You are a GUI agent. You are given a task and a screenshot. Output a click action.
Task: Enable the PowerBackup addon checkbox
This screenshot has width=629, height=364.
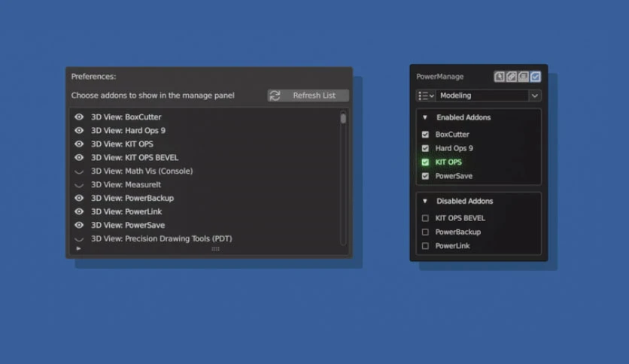(x=425, y=232)
